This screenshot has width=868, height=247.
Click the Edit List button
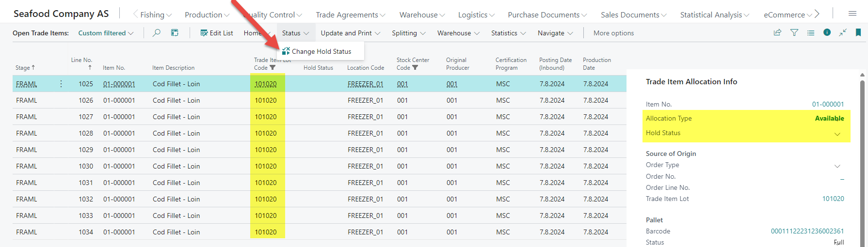pos(217,33)
